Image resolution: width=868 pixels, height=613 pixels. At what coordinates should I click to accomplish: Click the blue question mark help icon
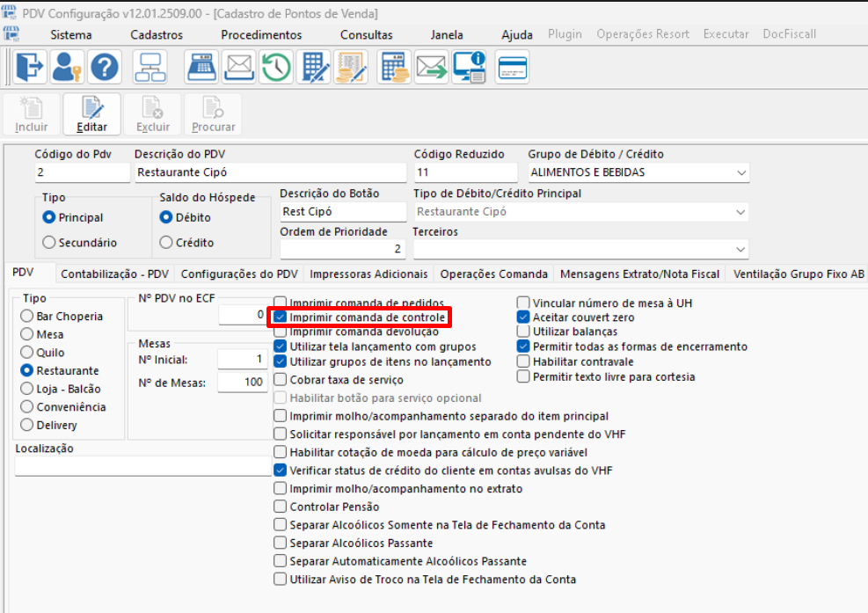pos(105,67)
